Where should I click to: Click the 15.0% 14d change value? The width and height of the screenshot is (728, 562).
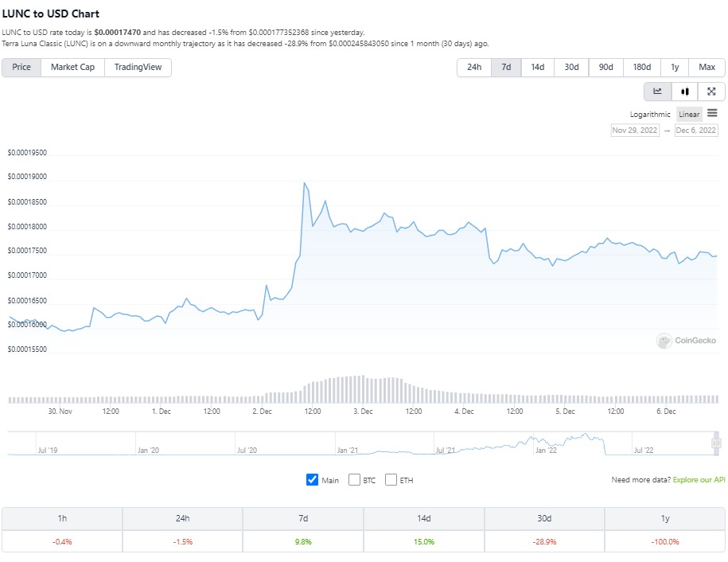tap(424, 541)
